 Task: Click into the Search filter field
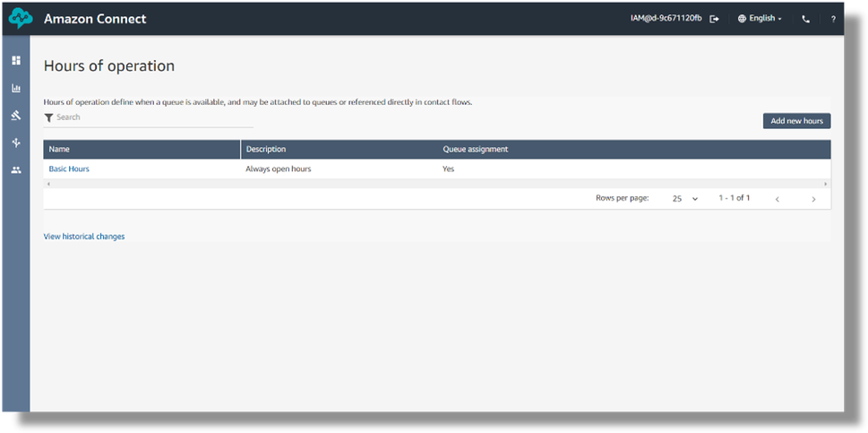click(x=152, y=117)
